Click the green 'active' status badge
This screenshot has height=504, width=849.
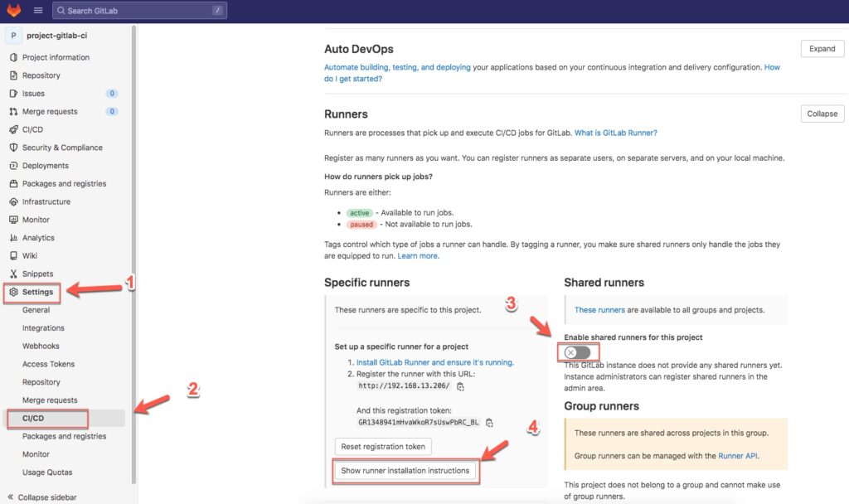coord(360,213)
